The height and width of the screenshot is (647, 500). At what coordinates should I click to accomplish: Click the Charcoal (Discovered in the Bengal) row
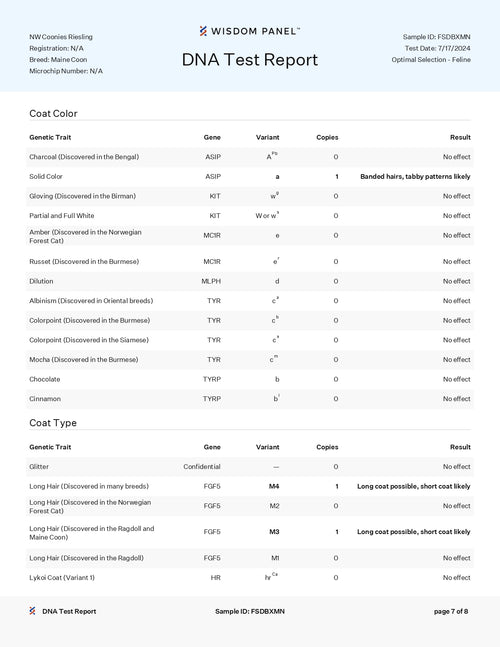point(250,157)
